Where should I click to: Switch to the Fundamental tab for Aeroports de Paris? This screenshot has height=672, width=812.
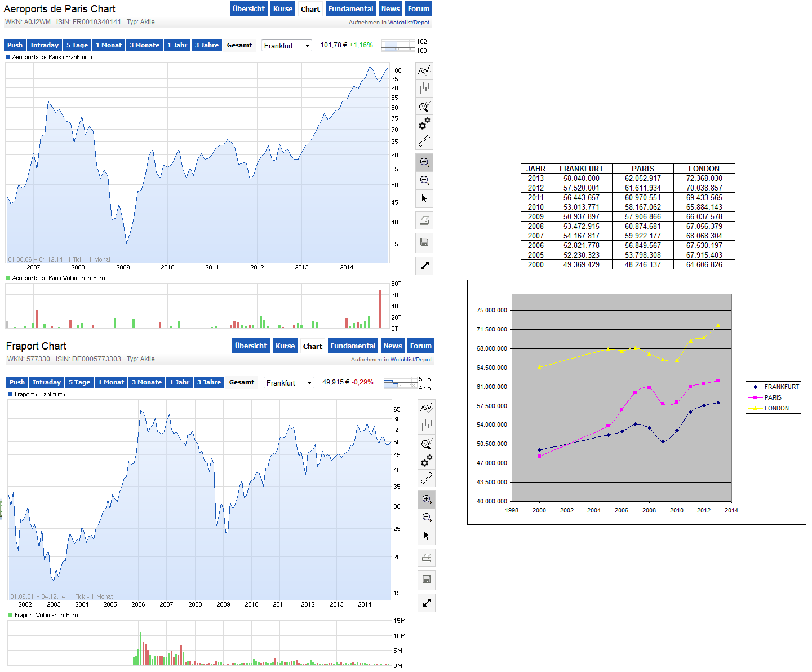point(350,8)
